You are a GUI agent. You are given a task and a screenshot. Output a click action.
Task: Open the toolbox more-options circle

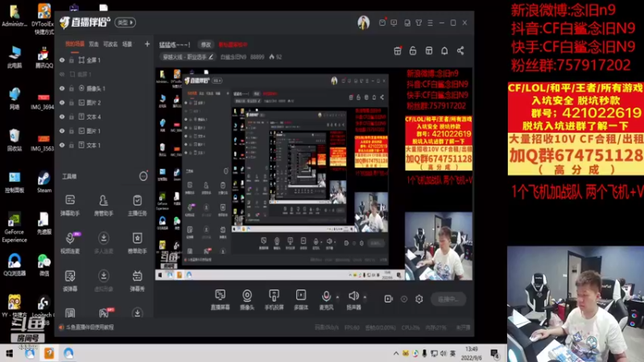(143, 176)
